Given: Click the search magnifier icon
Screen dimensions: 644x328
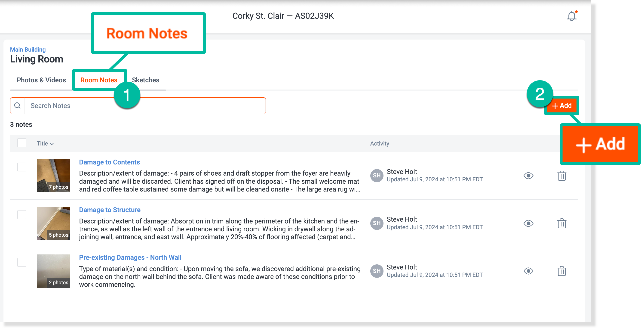Looking at the screenshot, I should (x=17, y=105).
